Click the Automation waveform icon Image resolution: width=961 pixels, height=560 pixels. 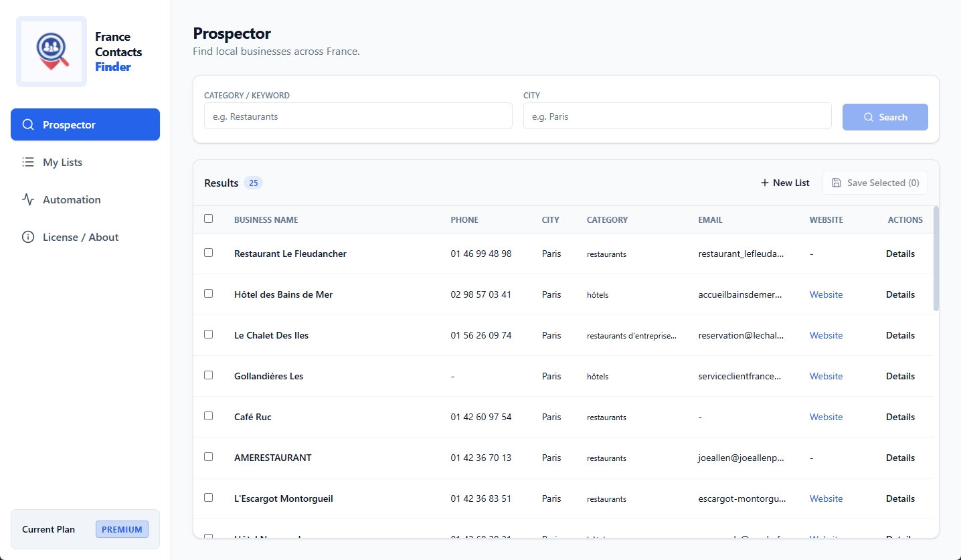pos(27,199)
